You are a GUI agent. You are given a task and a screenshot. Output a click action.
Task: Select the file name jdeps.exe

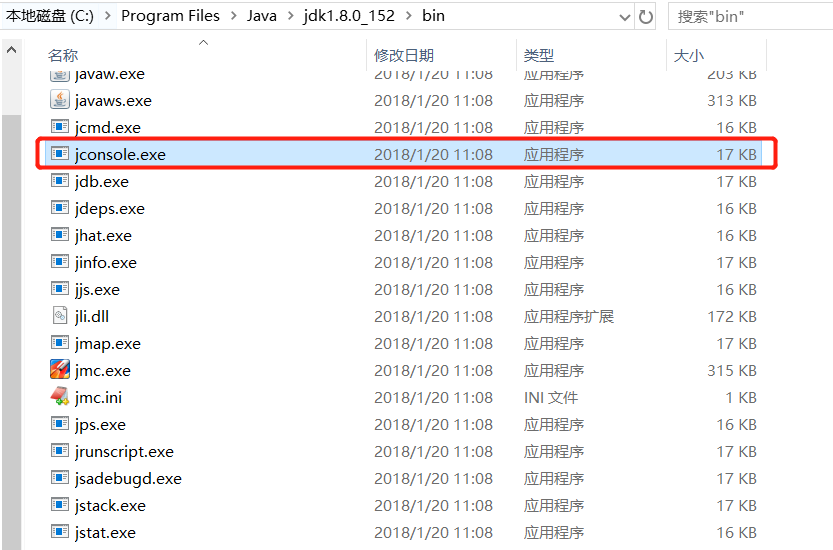pos(110,209)
